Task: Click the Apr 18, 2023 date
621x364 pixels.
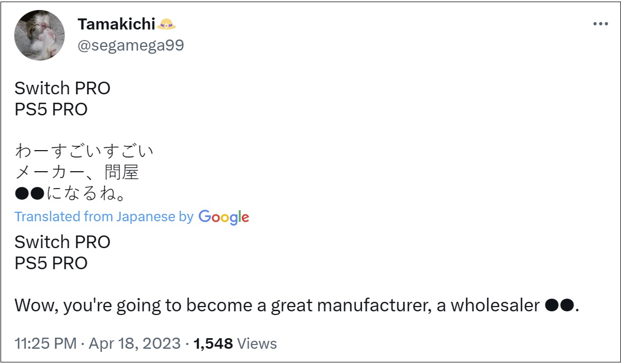Action: 134,343
